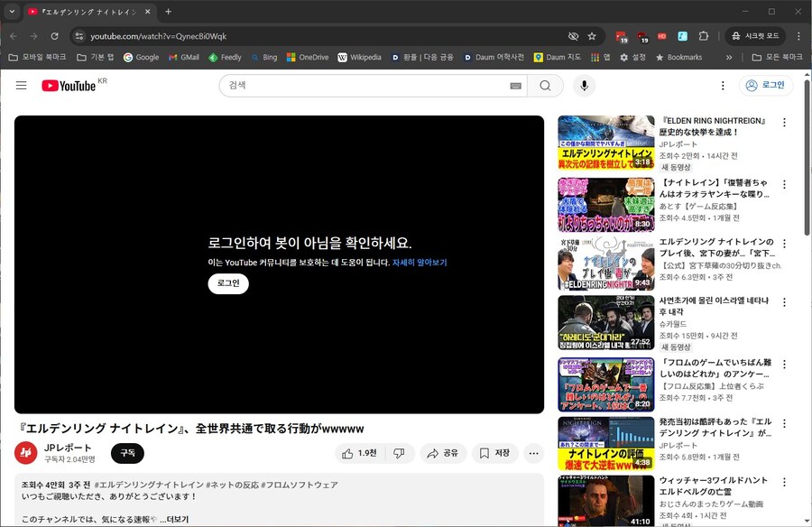This screenshot has height=527, width=812.
Task: Open options for ウィッチャー3ワイルドハント video
Action: (784, 483)
